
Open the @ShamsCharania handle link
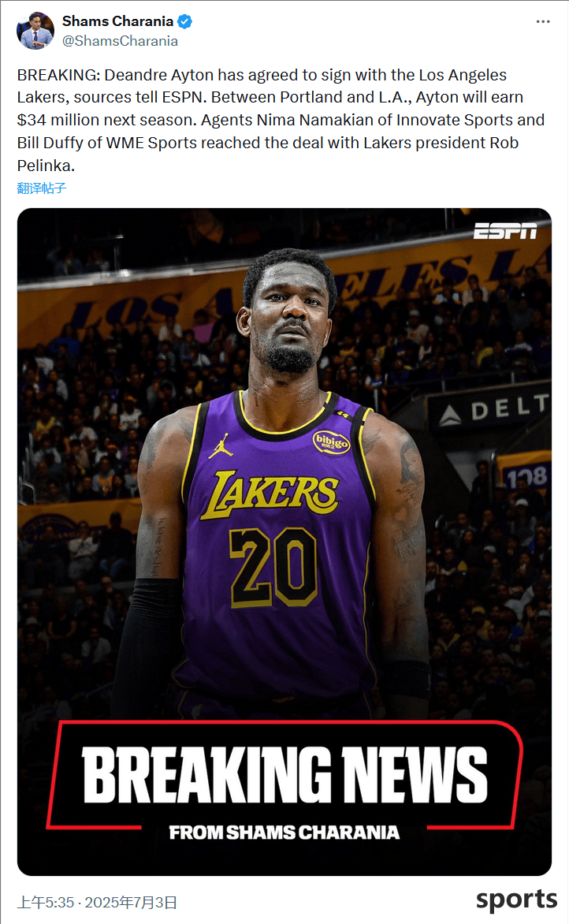(120, 41)
